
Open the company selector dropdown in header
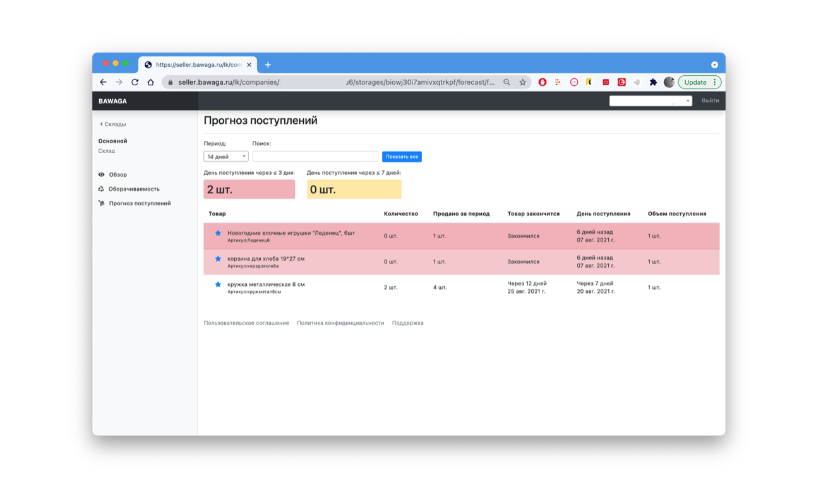pos(651,100)
